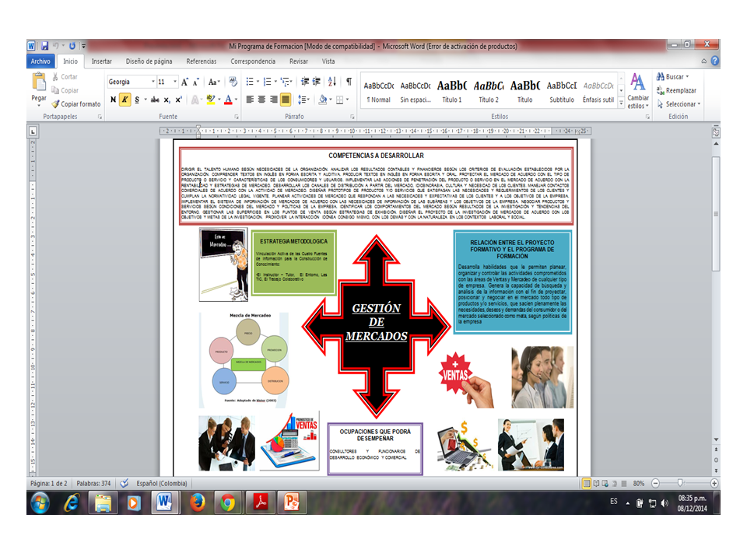Image resolution: width=747 pixels, height=560 pixels.
Task: Click the shading paint bucket icon
Action: coord(322,100)
